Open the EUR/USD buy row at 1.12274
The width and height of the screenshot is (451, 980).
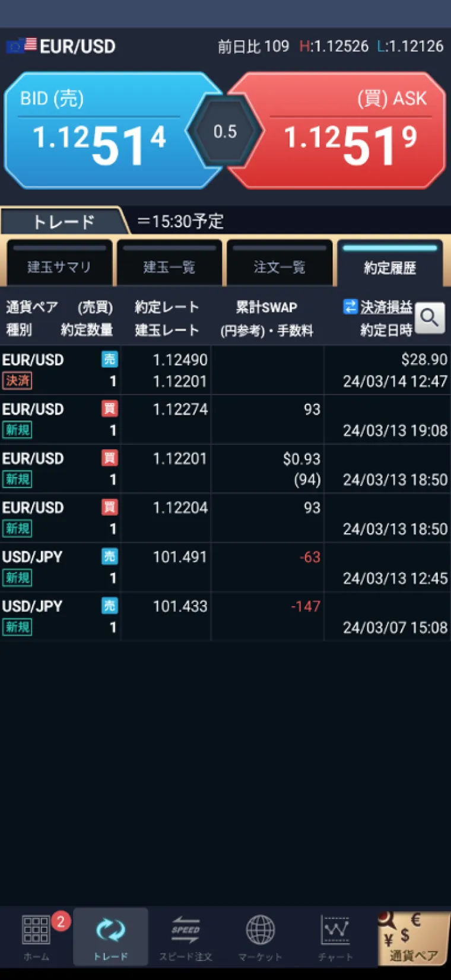(x=224, y=419)
